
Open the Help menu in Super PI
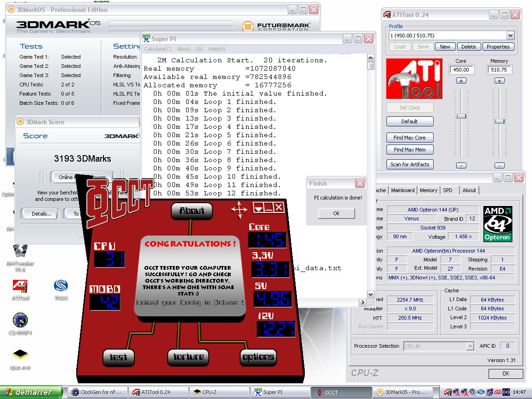[x=217, y=49]
